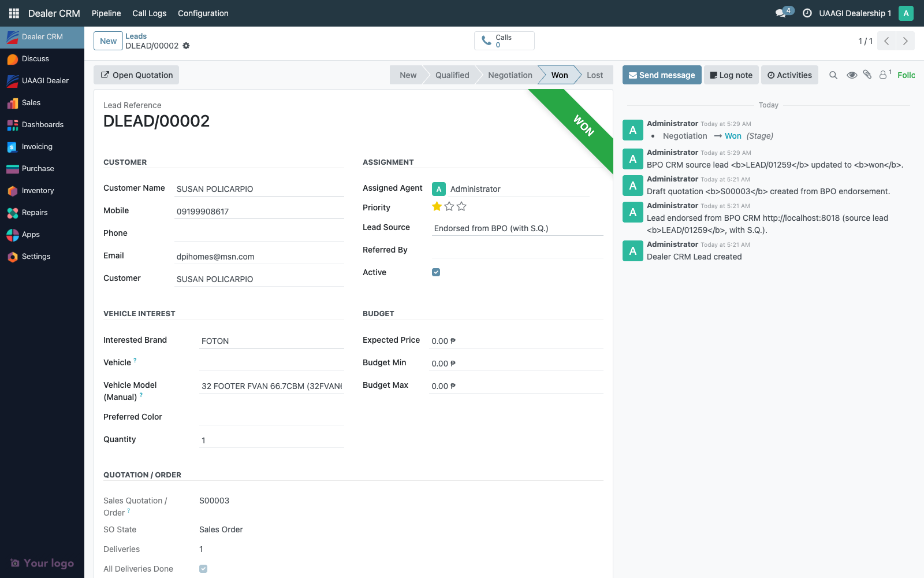Set priority to three stars

[x=461, y=206]
